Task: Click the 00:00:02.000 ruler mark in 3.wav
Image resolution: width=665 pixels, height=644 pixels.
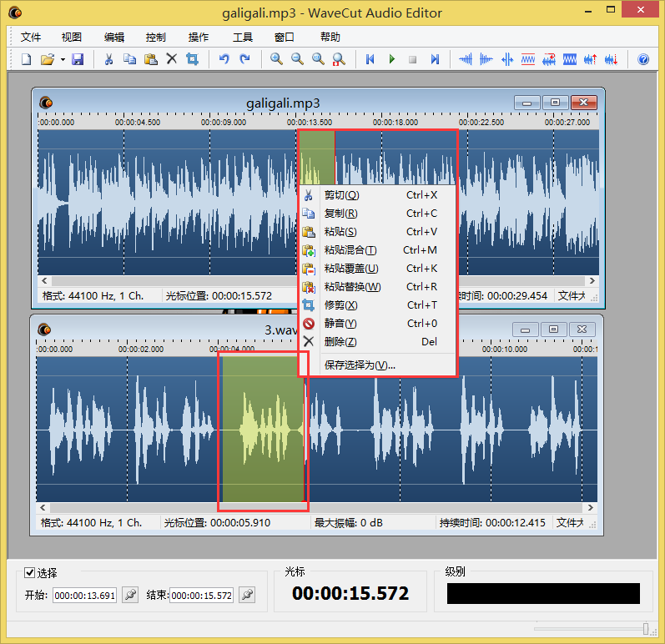Action: (x=141, y=350)
